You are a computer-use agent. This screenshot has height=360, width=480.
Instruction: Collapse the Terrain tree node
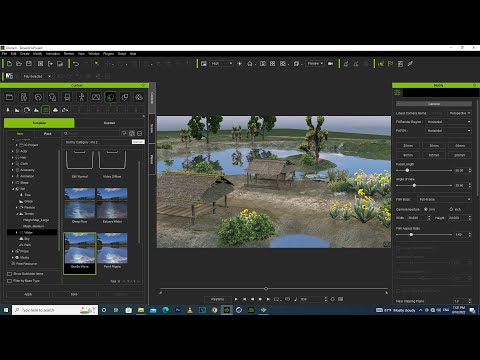(x=17, y=214)
